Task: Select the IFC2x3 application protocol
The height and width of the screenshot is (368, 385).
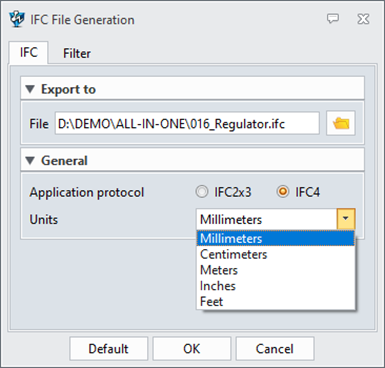Action: 202,192
